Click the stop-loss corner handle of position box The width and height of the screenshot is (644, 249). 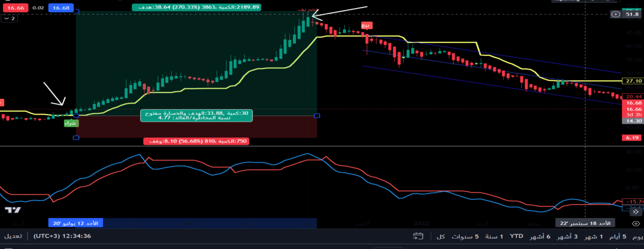76,138
